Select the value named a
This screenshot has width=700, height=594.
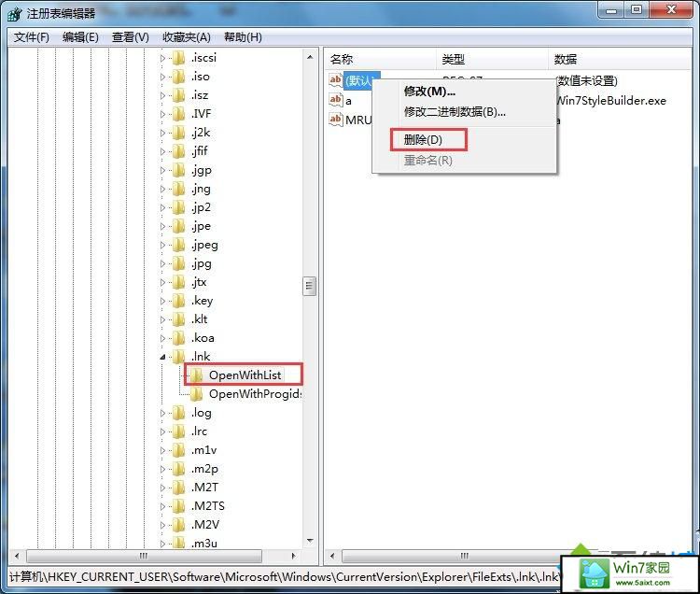(x=348, y=101)
